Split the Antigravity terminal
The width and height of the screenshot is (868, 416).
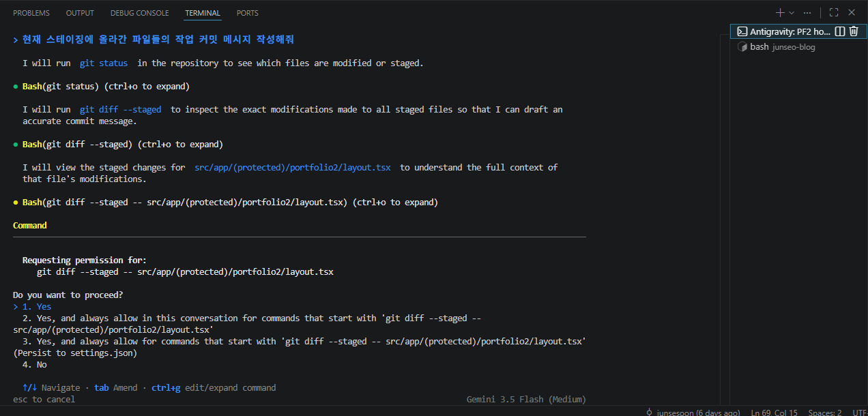[x=840, y=31]
